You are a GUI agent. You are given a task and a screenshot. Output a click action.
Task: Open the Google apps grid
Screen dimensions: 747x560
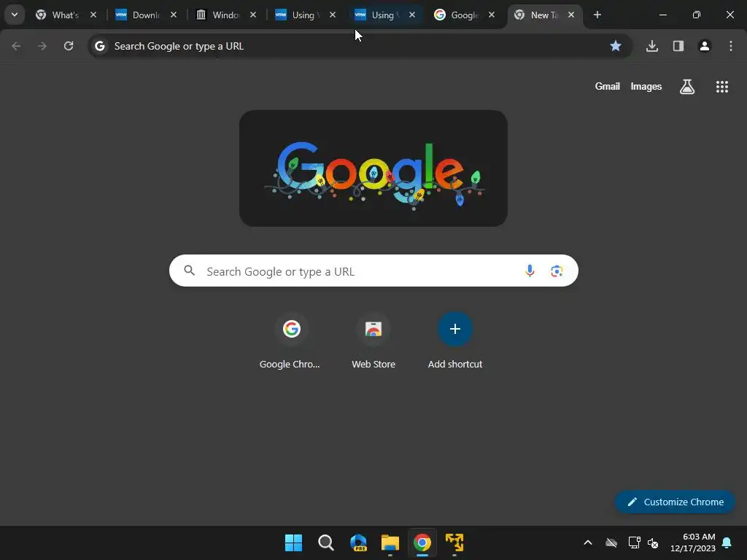(722, 87)
